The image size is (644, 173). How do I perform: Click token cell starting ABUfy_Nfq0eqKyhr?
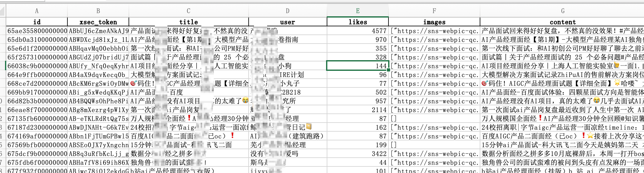click(98, 66)
